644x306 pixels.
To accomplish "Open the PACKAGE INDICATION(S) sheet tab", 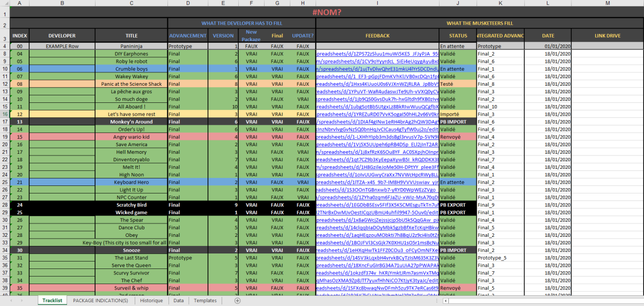I will 100,301.
